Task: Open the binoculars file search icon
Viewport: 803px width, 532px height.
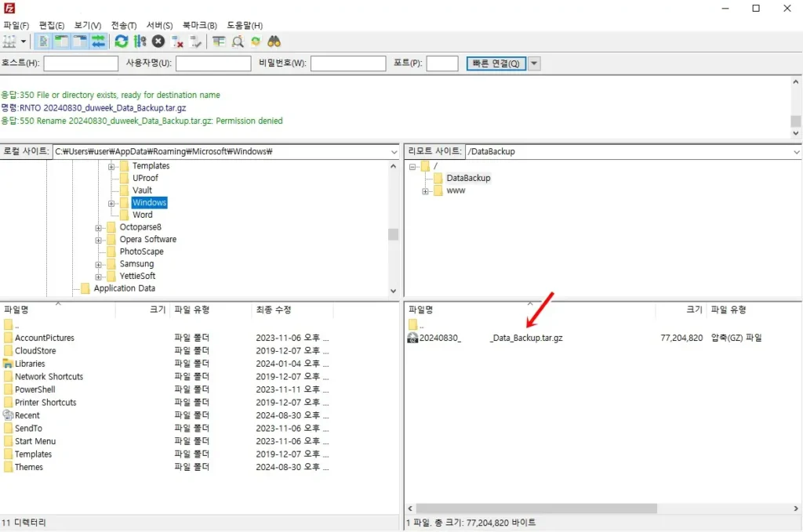Action: (274, 42)
